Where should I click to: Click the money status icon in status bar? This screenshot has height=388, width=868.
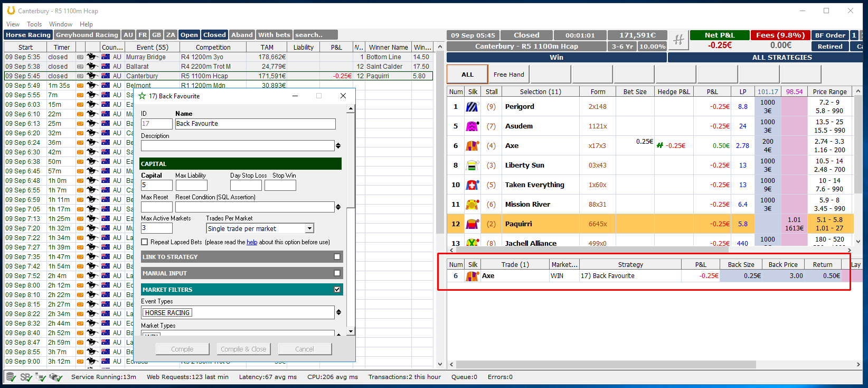[x=56, y=377]
